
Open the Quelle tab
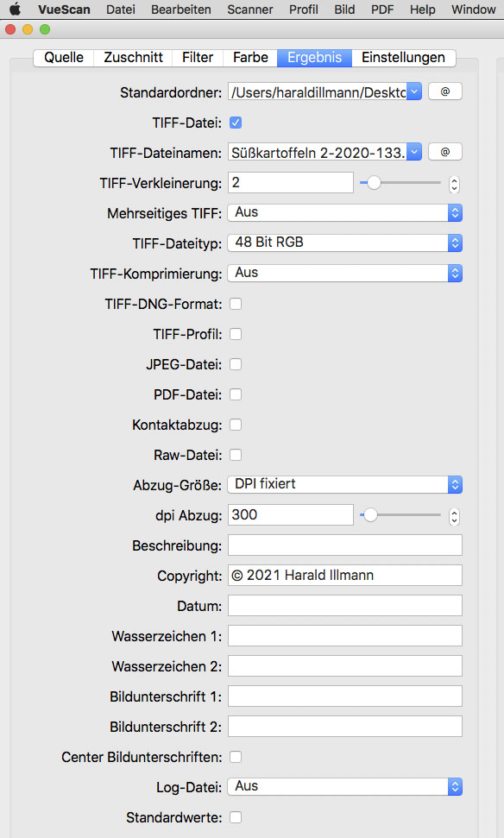point(64,58)
